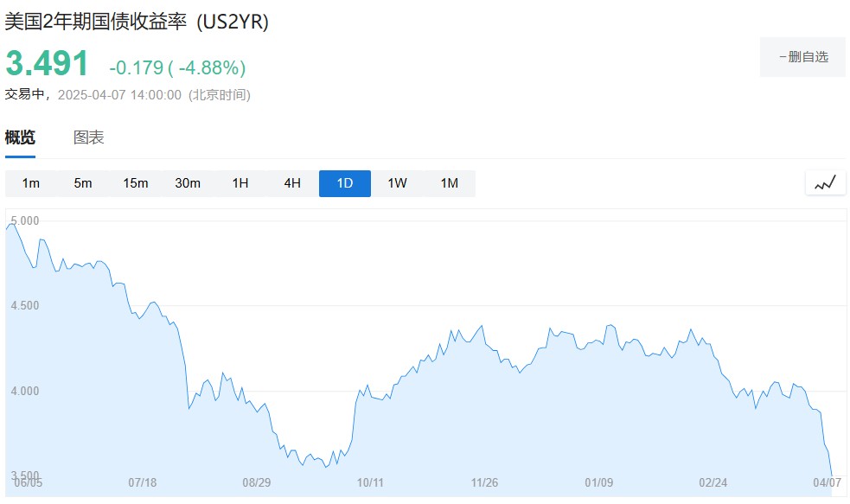The width and height of the screenshot is (850, 504).
Task: Click the active 1D timeframe button
Action: coord(345,183)
